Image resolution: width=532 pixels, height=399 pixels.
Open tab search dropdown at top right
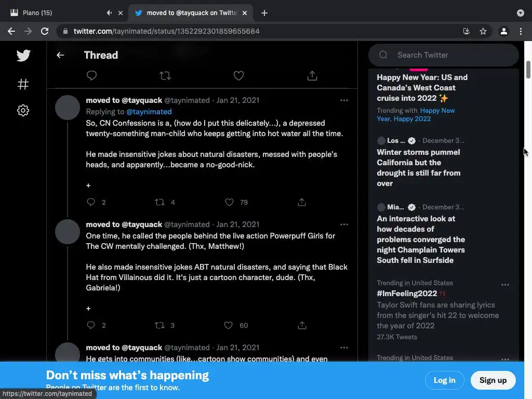coord(521,13)
